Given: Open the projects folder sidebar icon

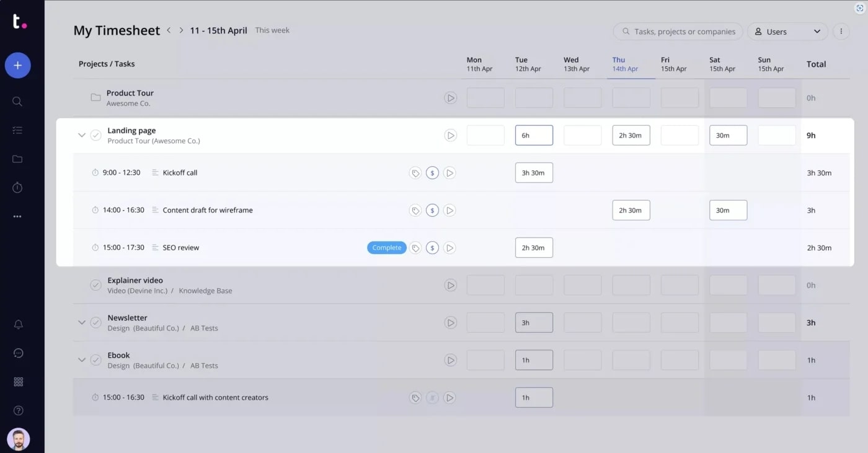Looking at the screenshot, I should coord(17,159).
